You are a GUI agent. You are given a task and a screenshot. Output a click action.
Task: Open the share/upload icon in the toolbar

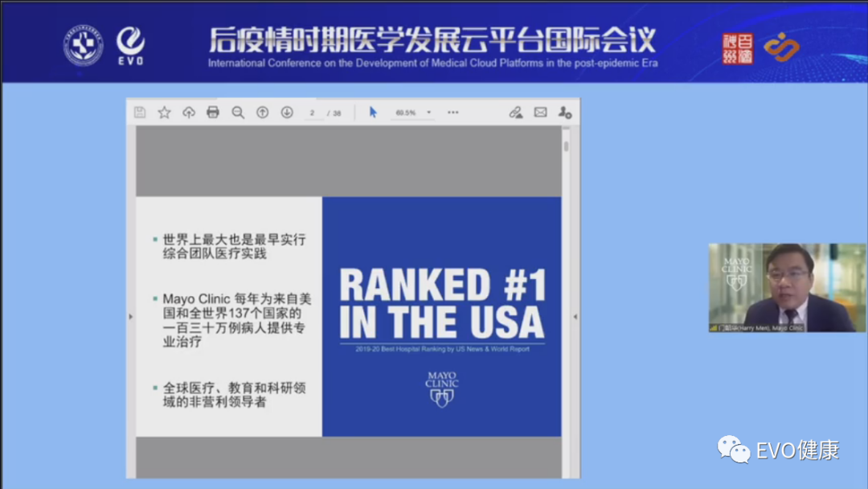coord(189,113)
